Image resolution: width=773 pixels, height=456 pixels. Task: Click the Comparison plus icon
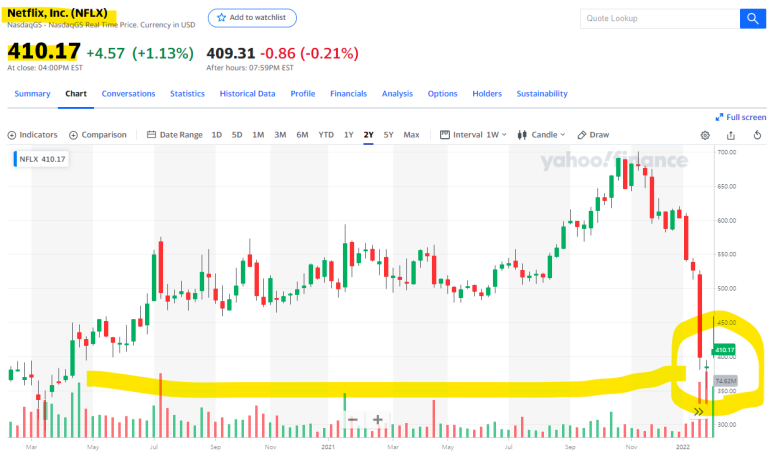pyautogui.click(x=73, y=135)
